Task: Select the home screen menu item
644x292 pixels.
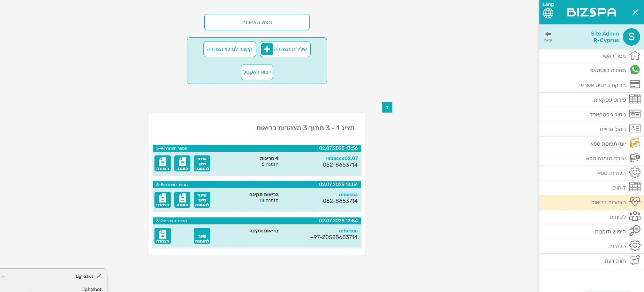Action: pyautogui.click(x=614, y=56)
